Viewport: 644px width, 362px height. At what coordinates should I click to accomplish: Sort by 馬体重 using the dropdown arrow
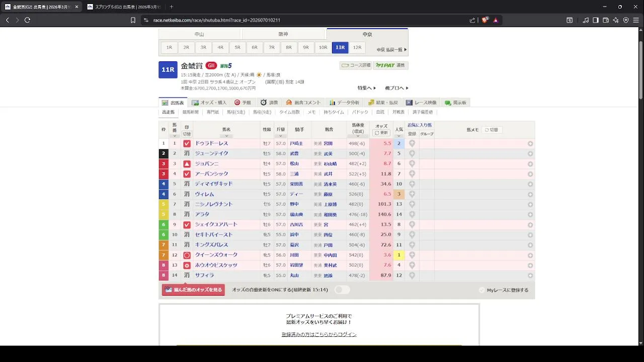[358, 136]
